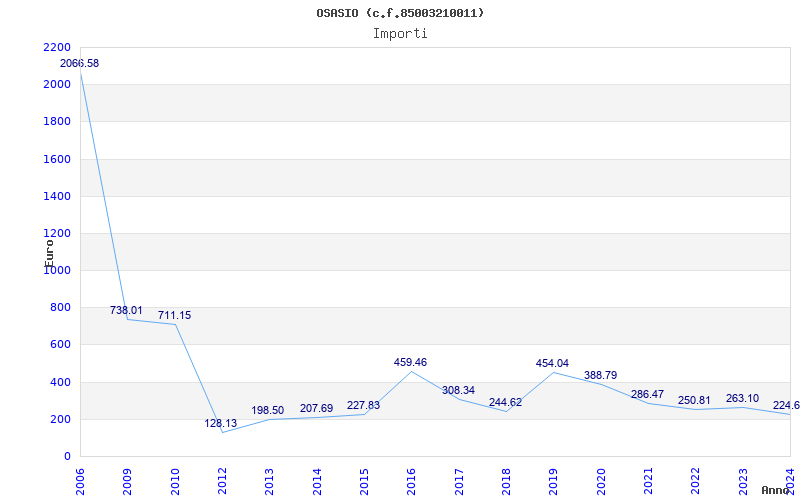Select the 198.50 data label
800x500 pixels.
pyautogui.click(x=267, y=411)
